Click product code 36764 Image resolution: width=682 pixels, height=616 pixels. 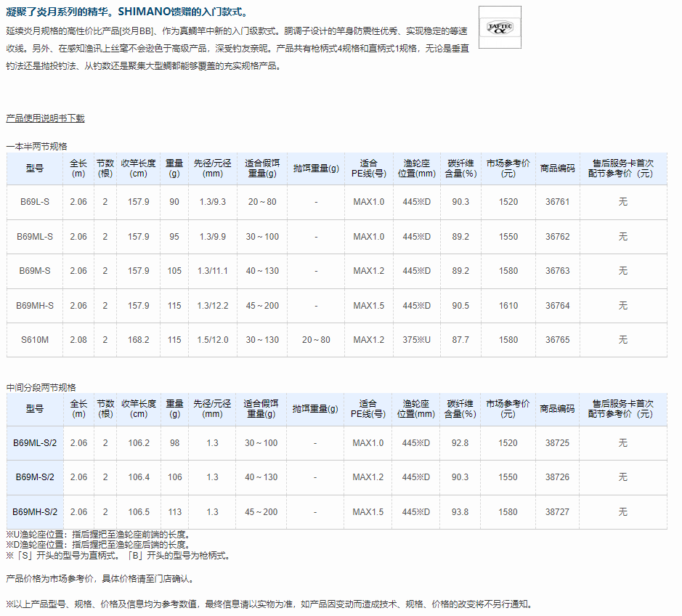point(558,305)
